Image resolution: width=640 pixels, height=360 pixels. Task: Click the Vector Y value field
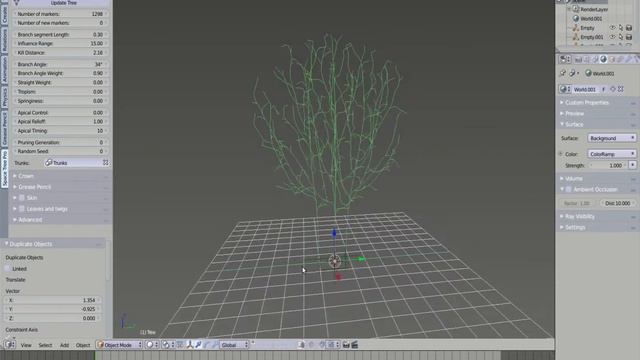point(52,309)
